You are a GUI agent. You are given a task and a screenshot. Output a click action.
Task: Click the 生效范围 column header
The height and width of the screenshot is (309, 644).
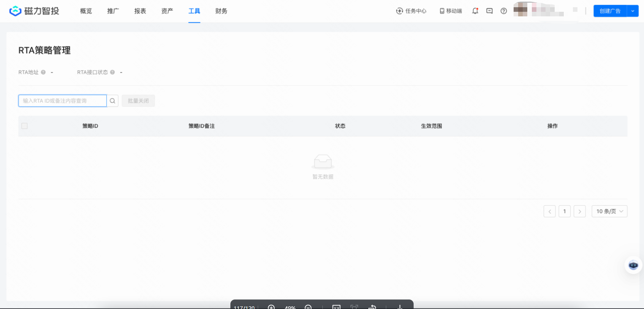pos(431,126)
